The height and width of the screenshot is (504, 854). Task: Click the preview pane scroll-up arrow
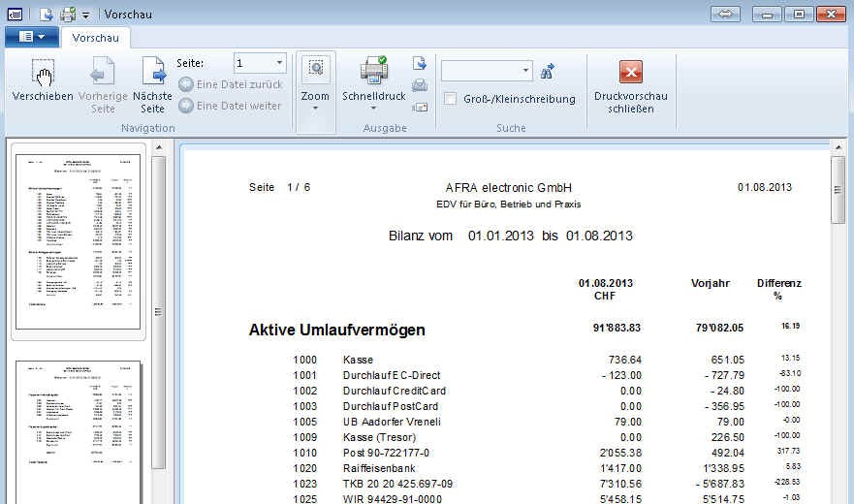pos(838,147)
